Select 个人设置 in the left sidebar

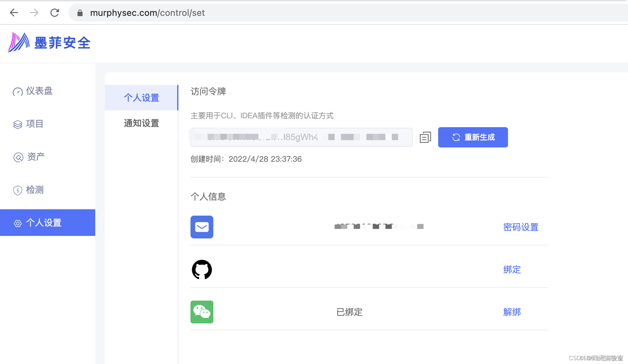tap(48, 223)
